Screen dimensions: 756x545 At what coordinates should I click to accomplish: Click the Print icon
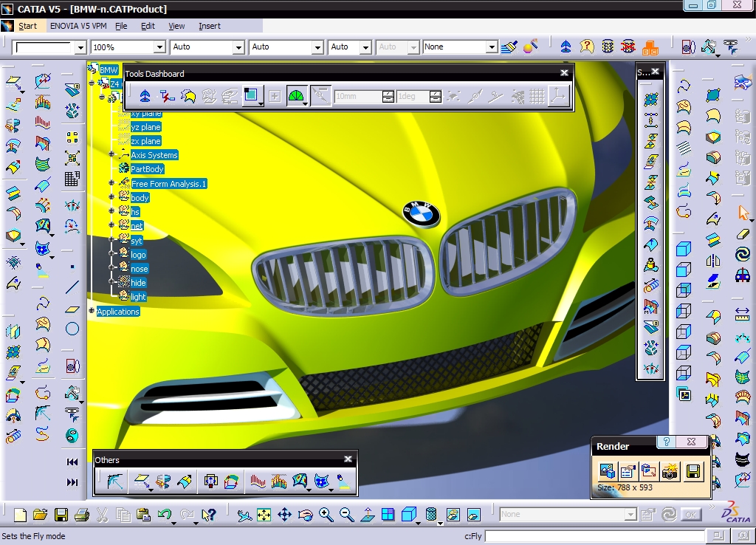(81, 515)
